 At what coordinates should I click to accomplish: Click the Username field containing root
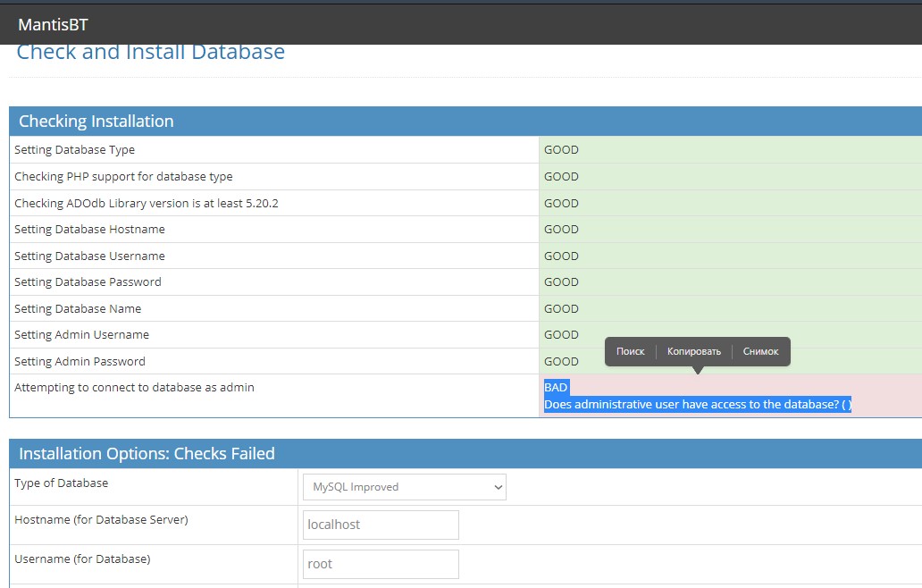click(381, 564)
